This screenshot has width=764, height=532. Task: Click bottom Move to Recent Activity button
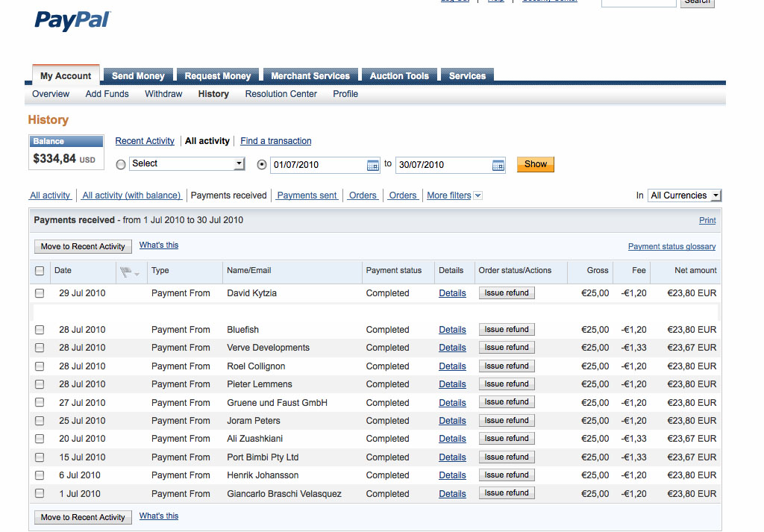(83, 517)
